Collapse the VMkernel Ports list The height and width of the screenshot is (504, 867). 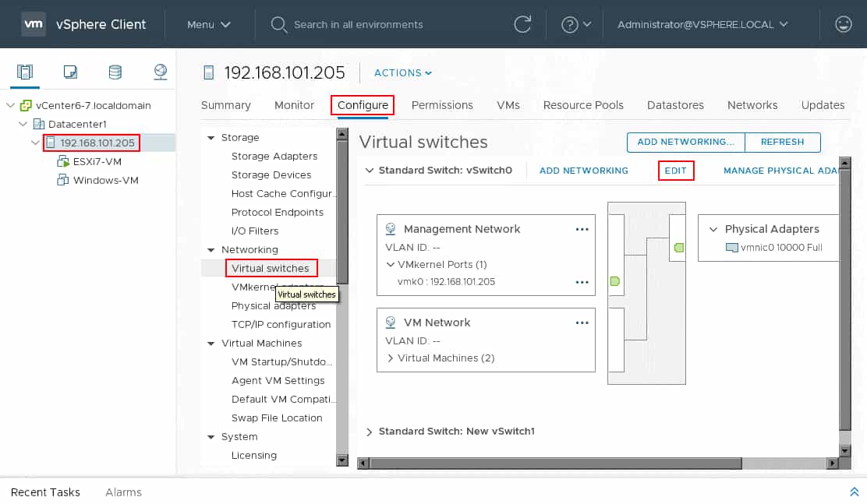click(390, 263)
